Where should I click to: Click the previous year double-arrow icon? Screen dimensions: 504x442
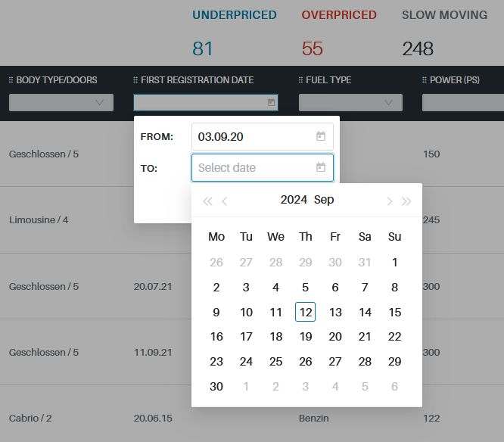207,201
